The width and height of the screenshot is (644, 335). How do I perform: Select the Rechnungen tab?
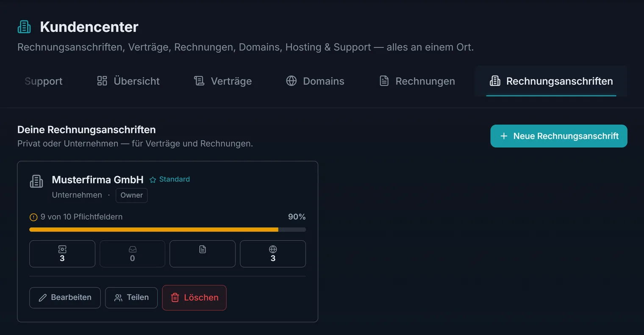coord(417,81)
